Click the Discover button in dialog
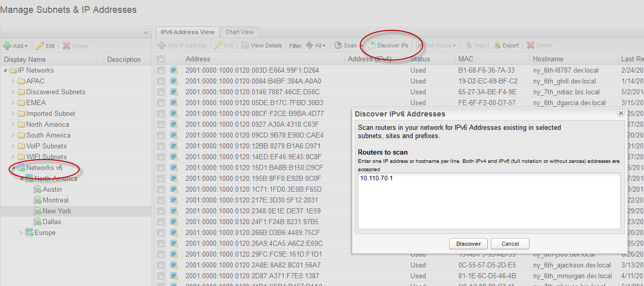Viewport: 644px width, 286px height. [468, 244]
